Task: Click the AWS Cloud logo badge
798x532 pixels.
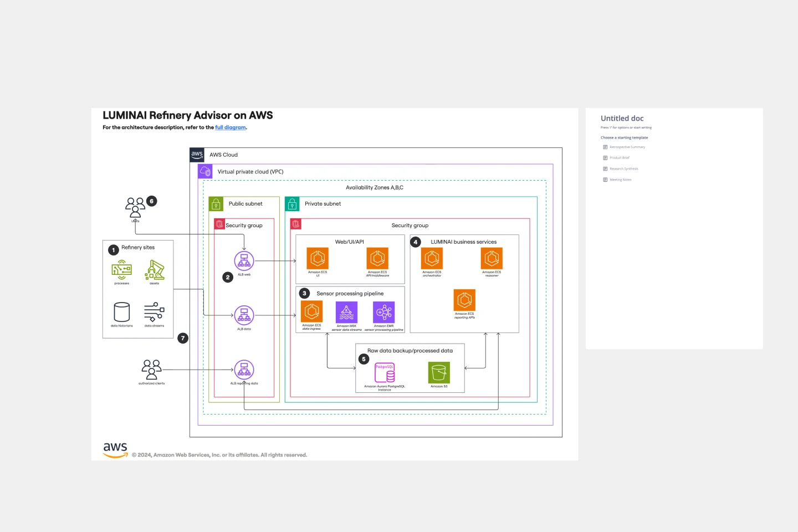Action: 197,155
